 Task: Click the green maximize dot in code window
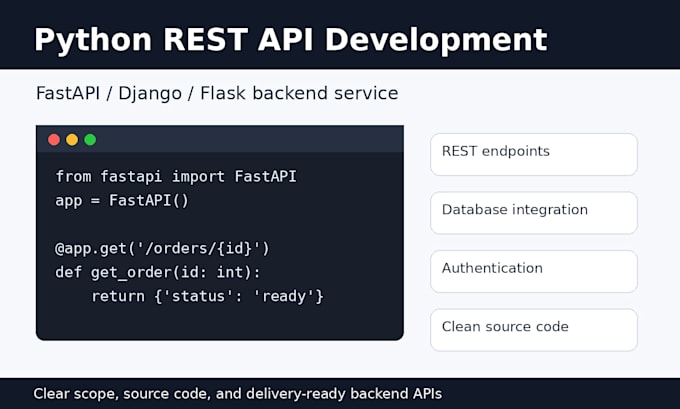(x=90, y=140)
